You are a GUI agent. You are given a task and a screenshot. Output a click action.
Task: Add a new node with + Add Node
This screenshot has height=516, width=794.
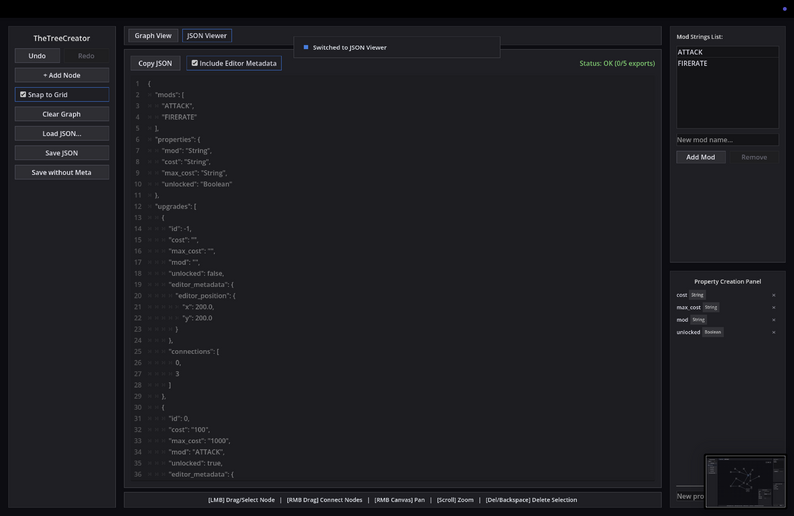(62, 75)
